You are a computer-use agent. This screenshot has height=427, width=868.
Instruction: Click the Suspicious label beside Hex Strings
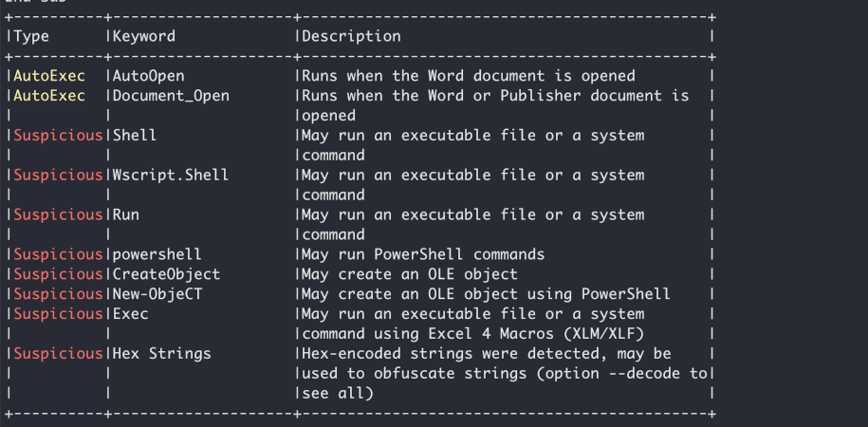tap(58, 353)
